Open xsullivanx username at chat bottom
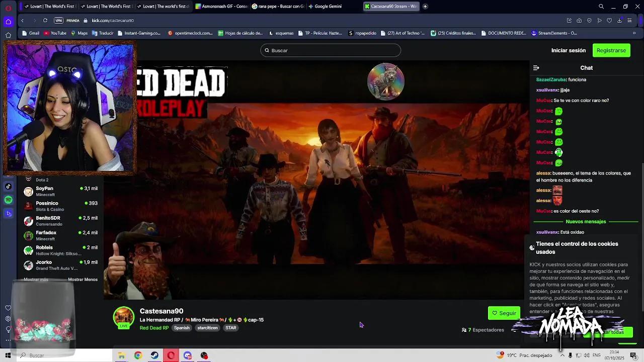The width and height of the screenshot is (644, 362). [x=547, y=232]
